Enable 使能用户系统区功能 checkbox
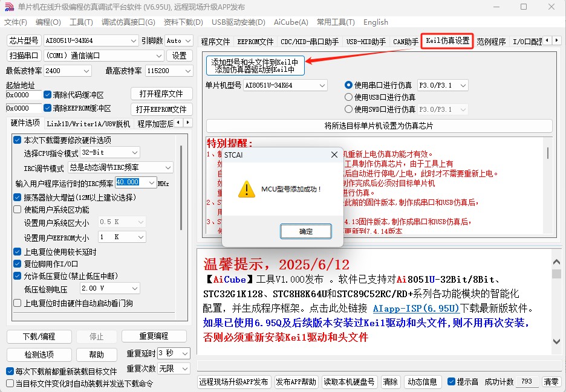The image size is (566, 392). click(x=17, y=210)
